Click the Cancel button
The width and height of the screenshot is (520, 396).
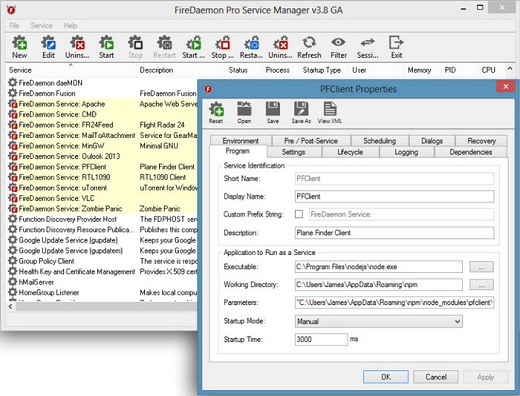pyautogui.click(x=436, y=377)
